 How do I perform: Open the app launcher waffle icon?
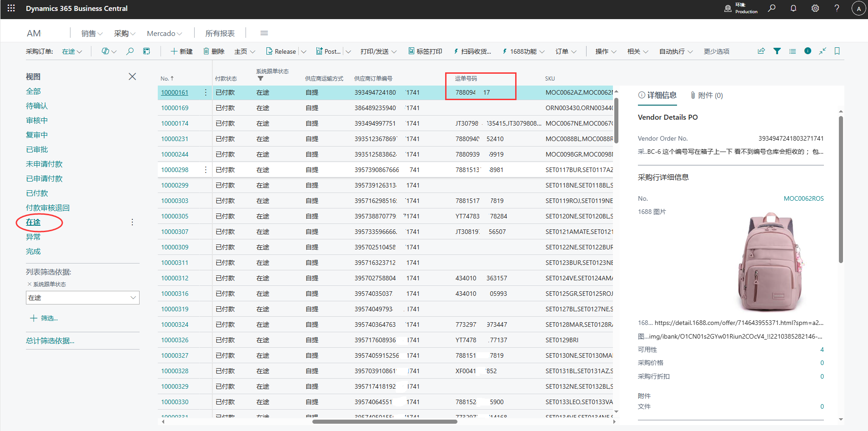pos(11,8)
